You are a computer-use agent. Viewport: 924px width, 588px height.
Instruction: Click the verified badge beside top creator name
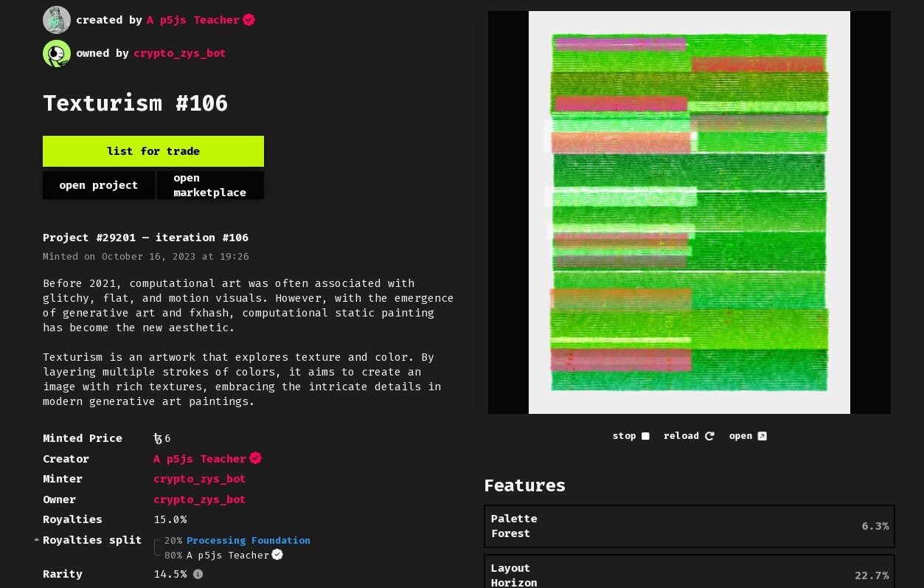(x=249, y=20)
